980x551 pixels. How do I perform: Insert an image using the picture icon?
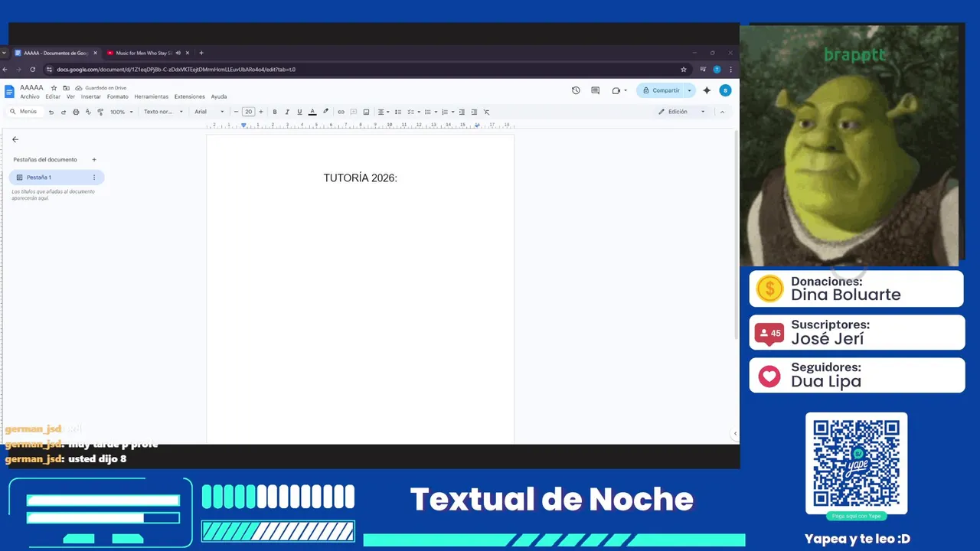tap(366, 112)
